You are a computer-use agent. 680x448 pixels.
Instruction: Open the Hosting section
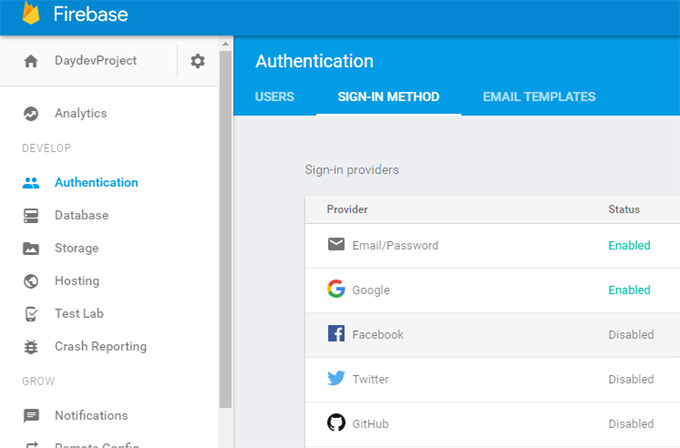click(77, 281)
